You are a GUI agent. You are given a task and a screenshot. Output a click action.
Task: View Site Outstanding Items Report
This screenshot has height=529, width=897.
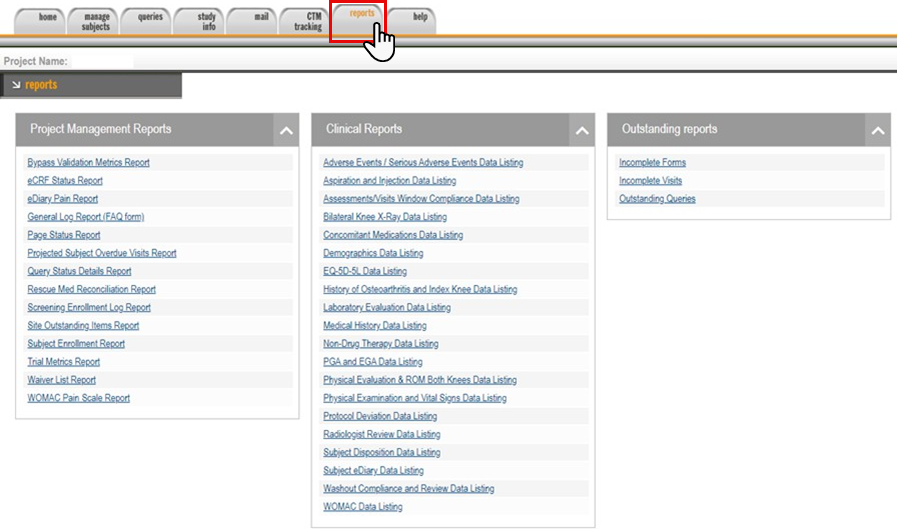click(83, 325)
